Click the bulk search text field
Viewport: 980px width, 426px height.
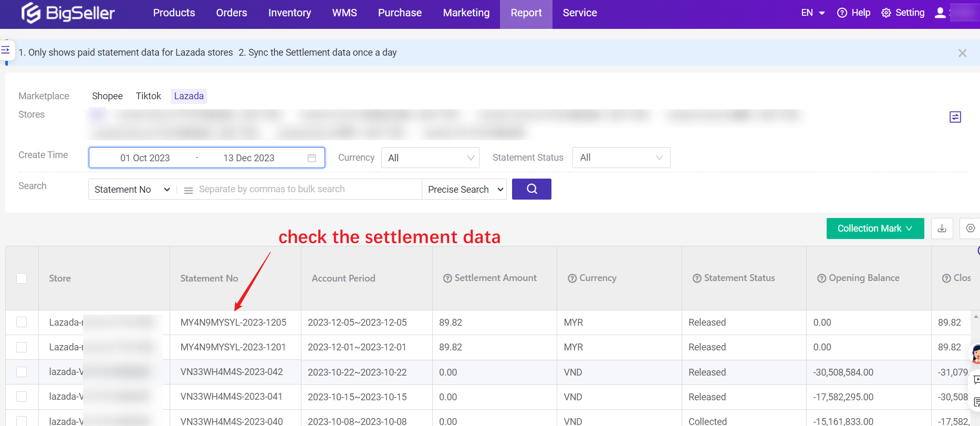click(x=307, y=189)
